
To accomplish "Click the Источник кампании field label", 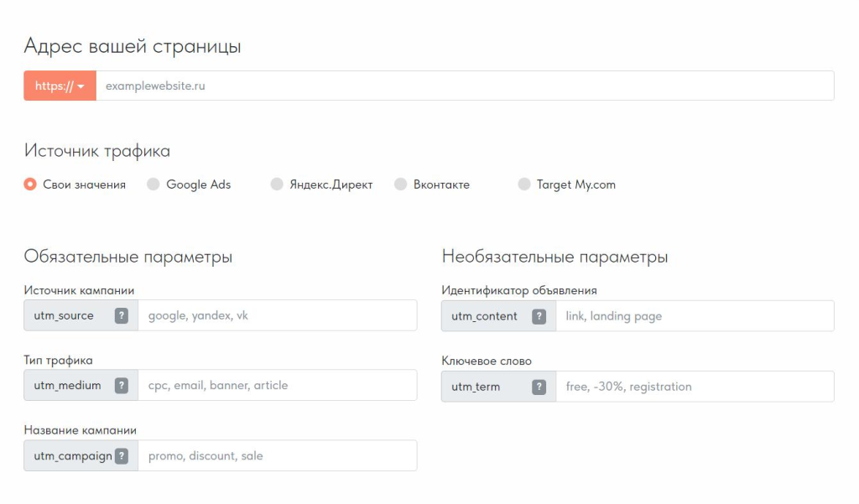I will 79,290.
